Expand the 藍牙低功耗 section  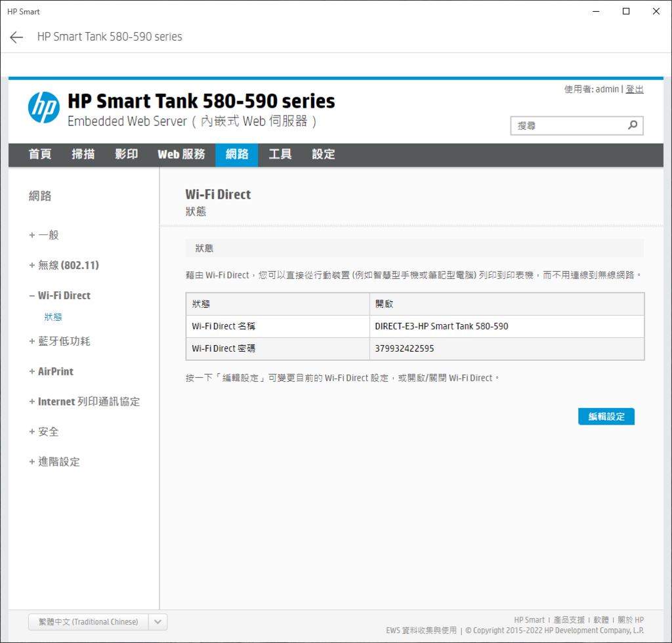tap(60, 341)
